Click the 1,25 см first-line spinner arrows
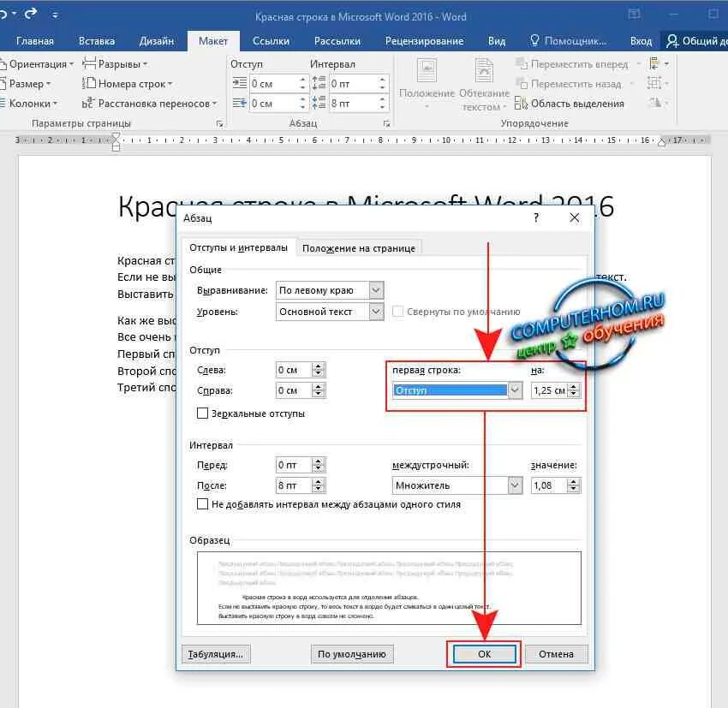The width and height of the screenshot is (728, 708). pyautogui.click(x=574, y=390)
